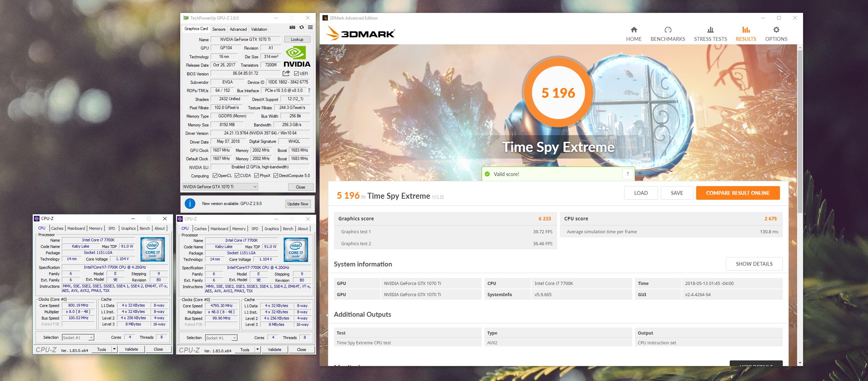Open 3DMark HOME page
The height and width of the screenshot is (381, 868).
[634, 34]
